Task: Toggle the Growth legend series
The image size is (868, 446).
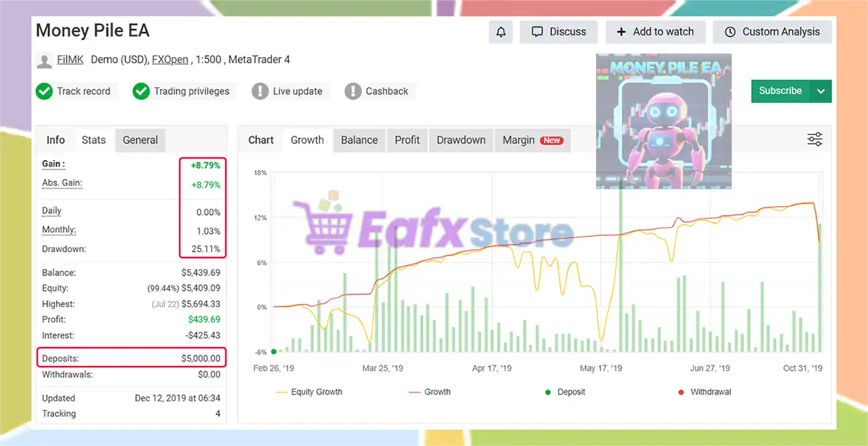Action: (x=430, y=392)
